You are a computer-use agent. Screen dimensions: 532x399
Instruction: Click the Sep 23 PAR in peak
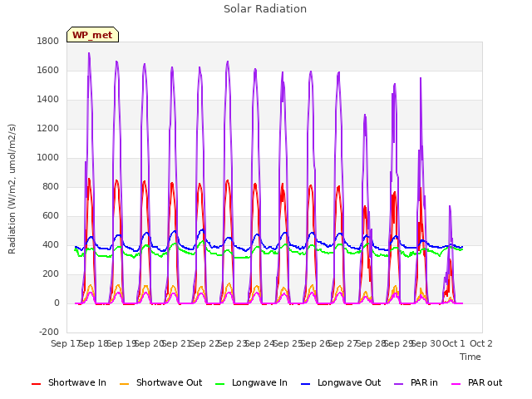(228, 62)
